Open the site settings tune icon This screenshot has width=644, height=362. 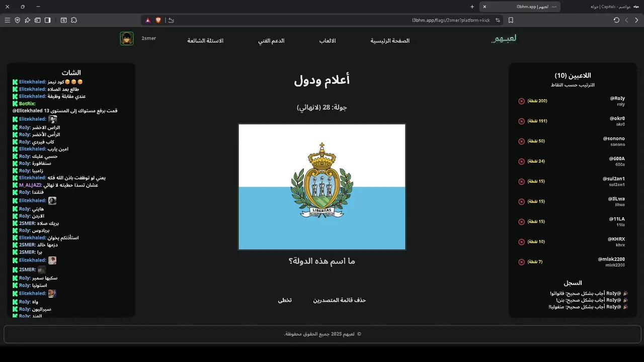[x=498, y=20]
